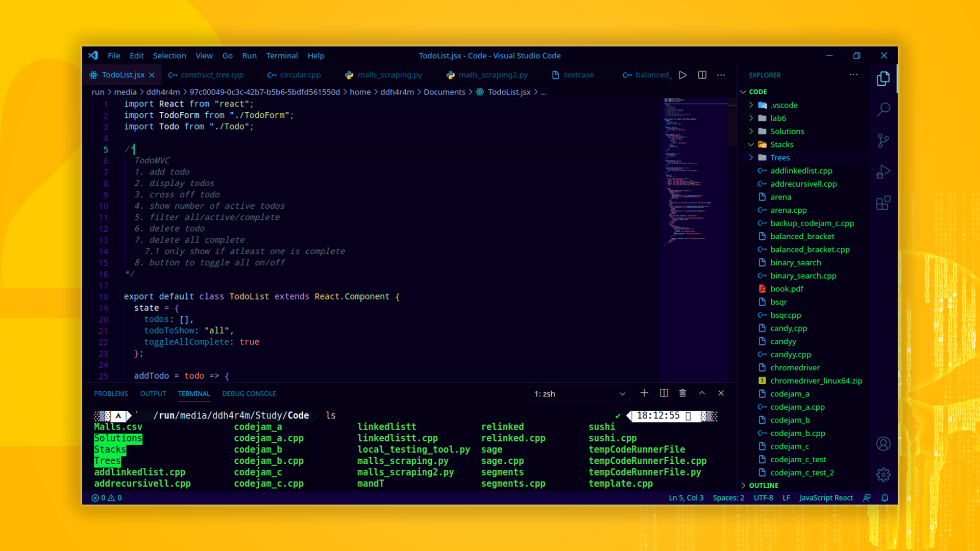Open the Source Control view
Screen dimensions: 980x551
[884, 140]
